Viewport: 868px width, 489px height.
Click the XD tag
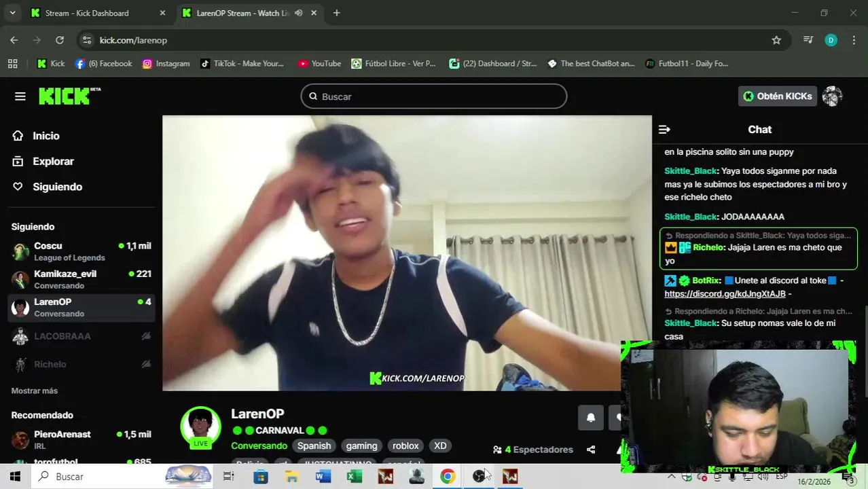440,446
